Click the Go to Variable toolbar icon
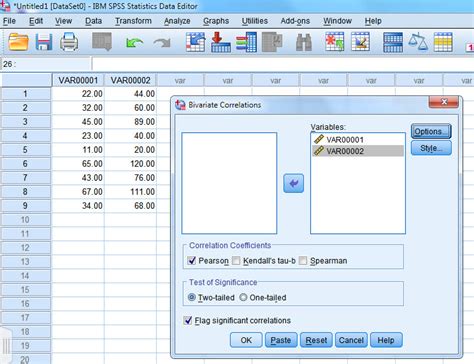 point(221,42)
